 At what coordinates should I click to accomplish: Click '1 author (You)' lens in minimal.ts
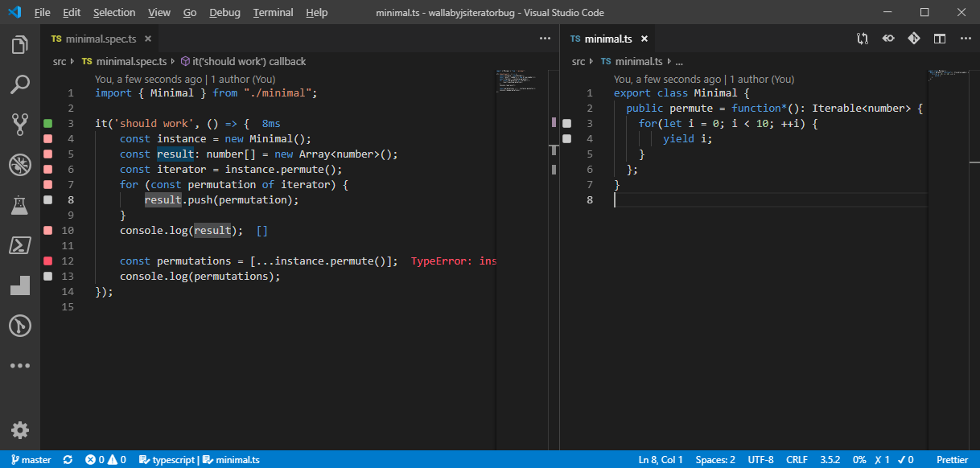[x=762, y=79]
